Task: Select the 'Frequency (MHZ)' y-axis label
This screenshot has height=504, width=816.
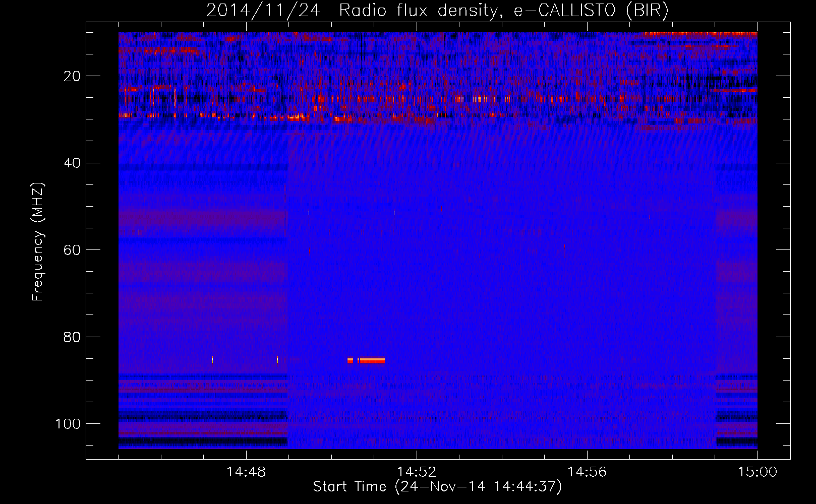Action: point(38,242)
